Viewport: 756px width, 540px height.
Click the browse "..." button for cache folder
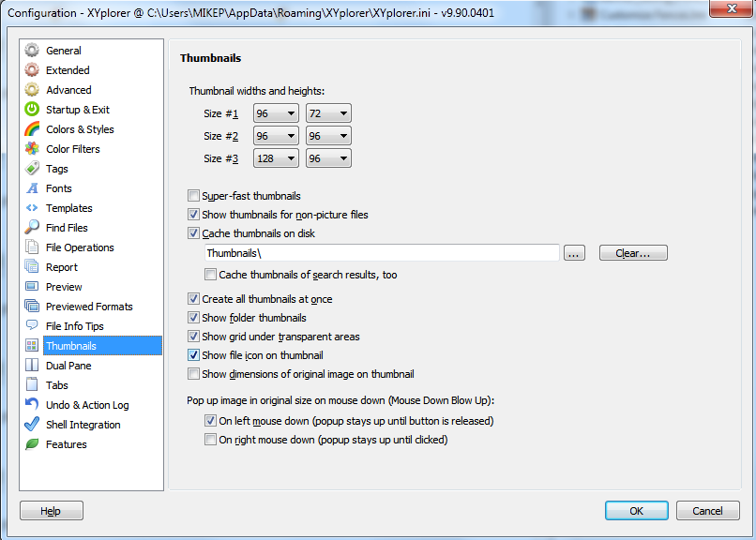575,253
